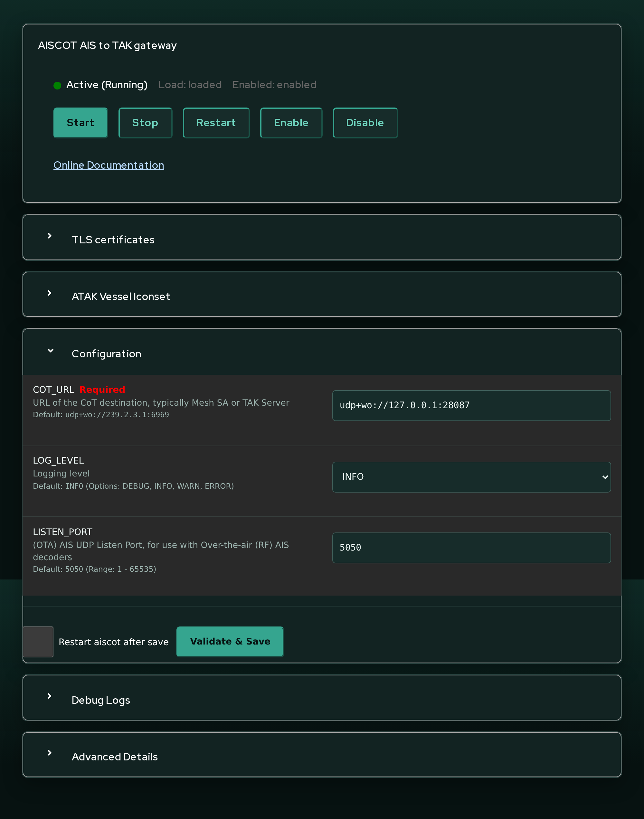Click the Debug Logs heading
This screenshot has width=644, height=819.
101,700
